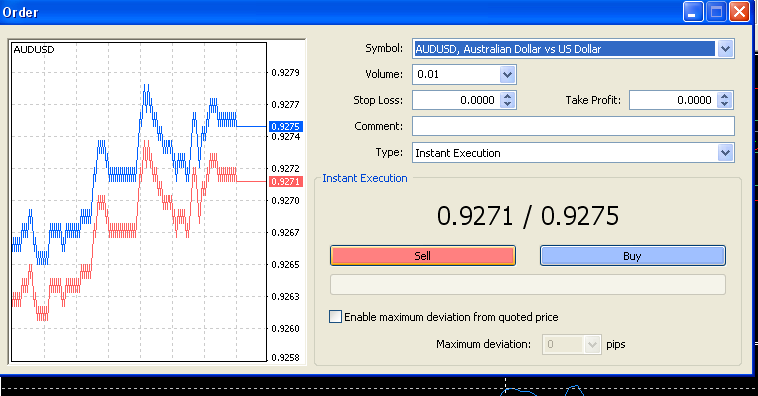Increase Take Profit with up arrow
Image resolution: width=758 pixels, height=396 pixels.
click(x=724, y=96)
